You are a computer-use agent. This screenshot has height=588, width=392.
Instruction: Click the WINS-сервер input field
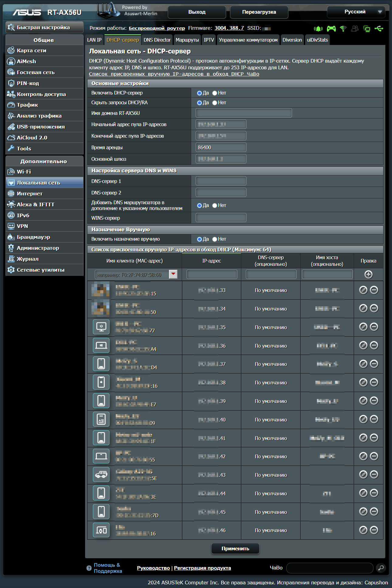pos(221,218)
